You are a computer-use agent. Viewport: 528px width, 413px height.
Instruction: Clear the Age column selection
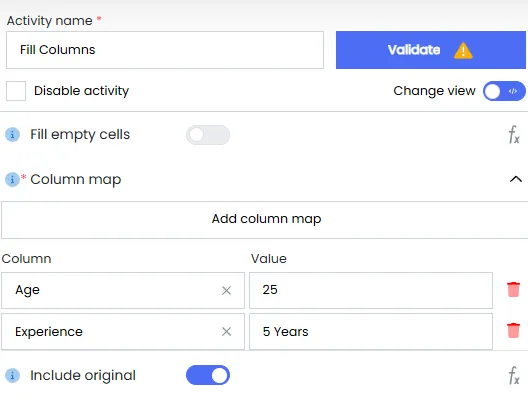tap(226, 290)
